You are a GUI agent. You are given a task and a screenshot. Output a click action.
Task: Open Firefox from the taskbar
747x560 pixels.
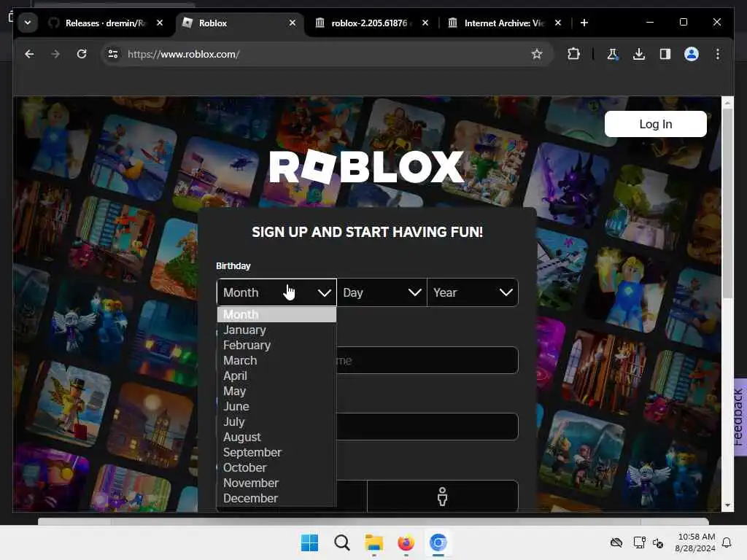(406, 542)
